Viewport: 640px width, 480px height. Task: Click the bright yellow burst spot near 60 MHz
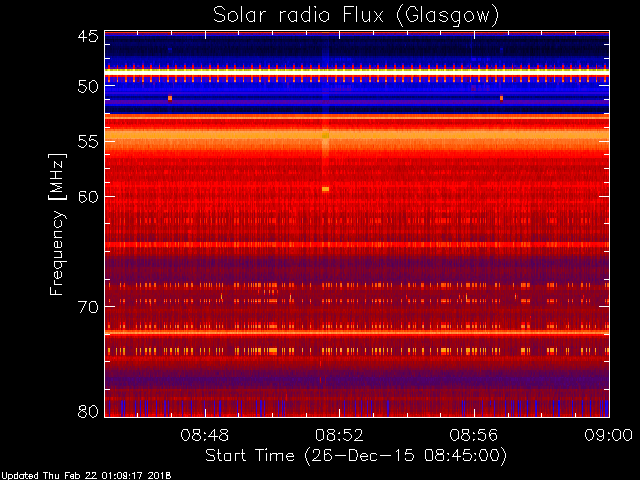325,189
